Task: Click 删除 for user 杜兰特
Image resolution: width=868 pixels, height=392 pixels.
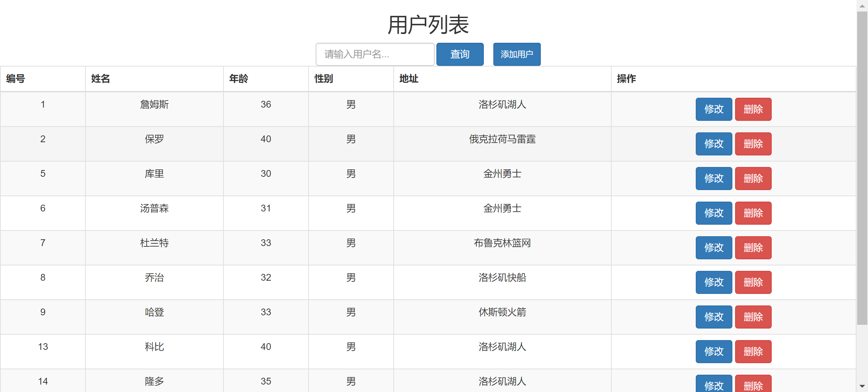Action: (x=753, y=248)
